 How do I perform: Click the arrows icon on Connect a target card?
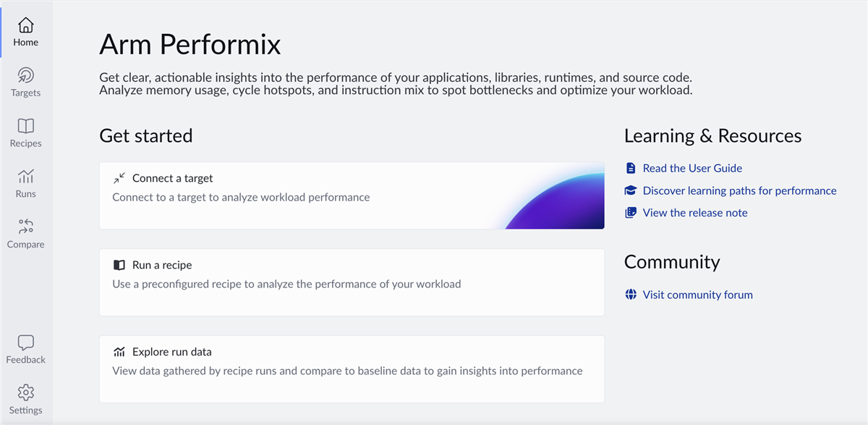click(x=119, y=177)
